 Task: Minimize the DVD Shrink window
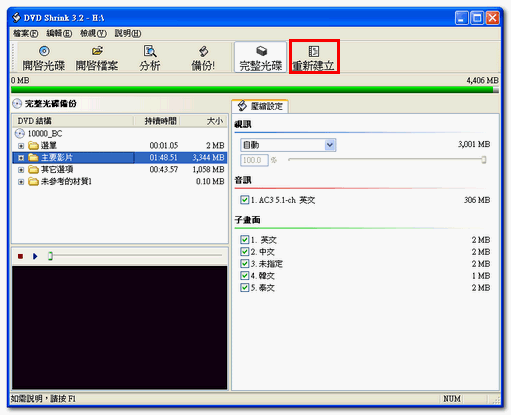point(462,18)
